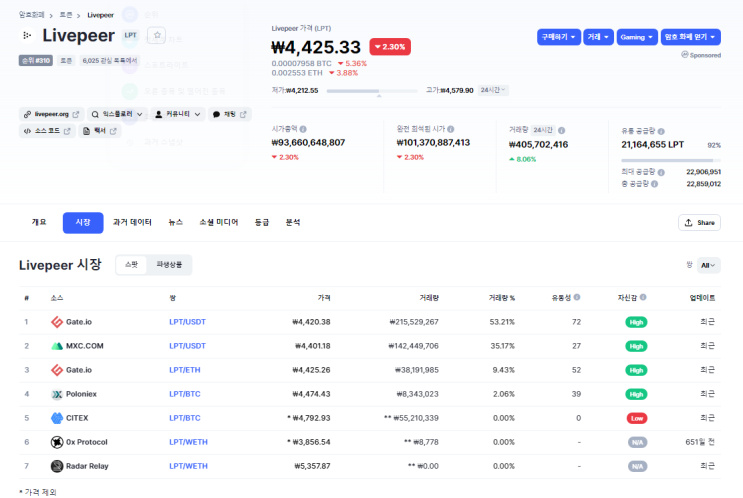Open the livepeer.org website link
The width and height of the screenshot is (743, 498).
pyautogui.click(x=52, y=114)
